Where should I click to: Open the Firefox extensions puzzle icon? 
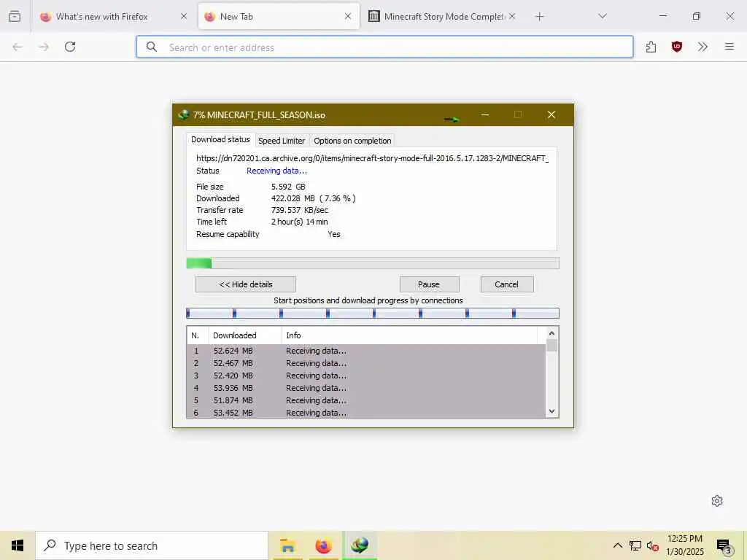tap(651, 47)
